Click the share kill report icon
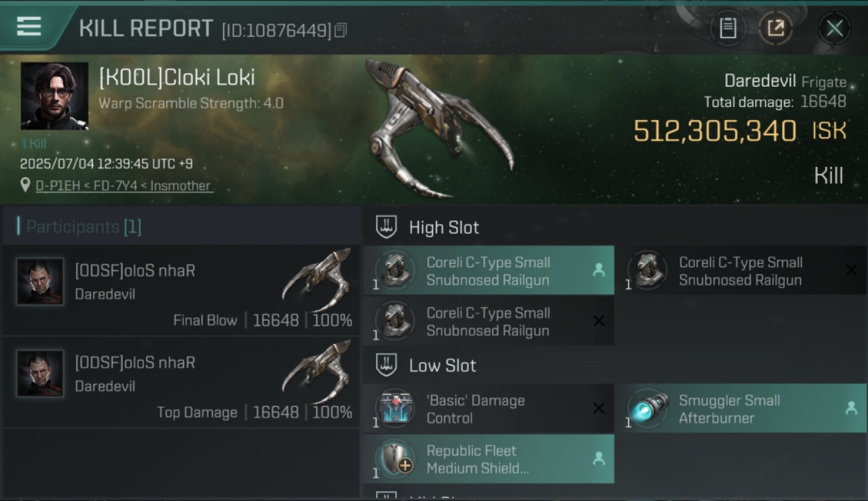The image size is (868, 501). click(776, 28)
